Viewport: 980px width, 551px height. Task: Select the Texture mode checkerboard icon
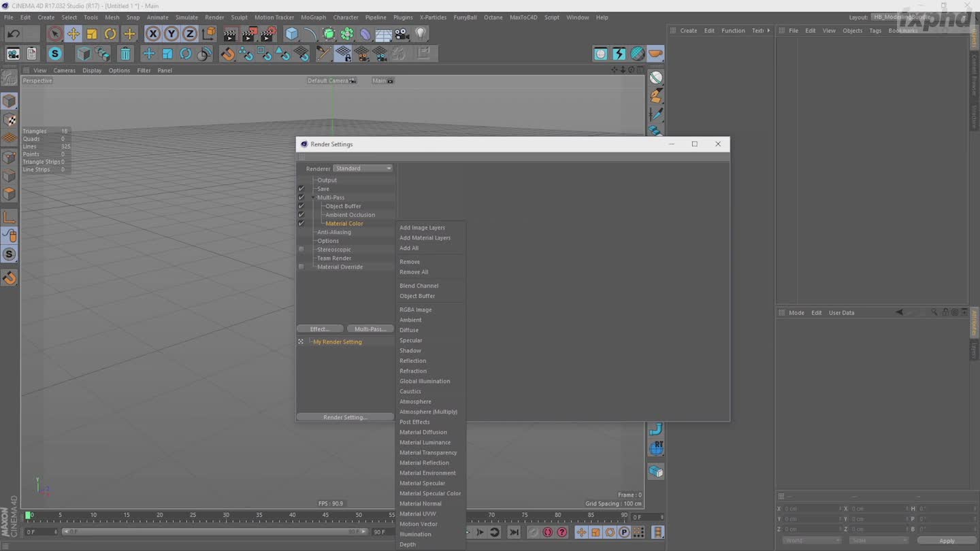10,120
